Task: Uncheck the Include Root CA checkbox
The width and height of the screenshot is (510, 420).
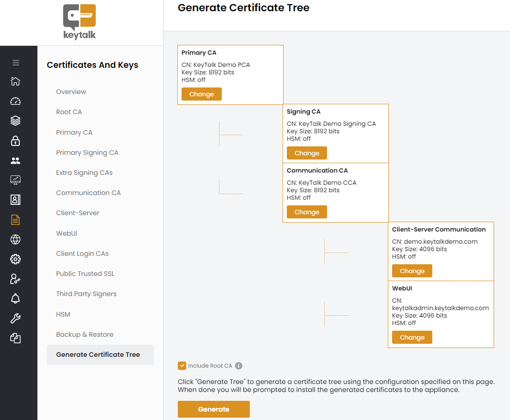Action: coord(182,366)
